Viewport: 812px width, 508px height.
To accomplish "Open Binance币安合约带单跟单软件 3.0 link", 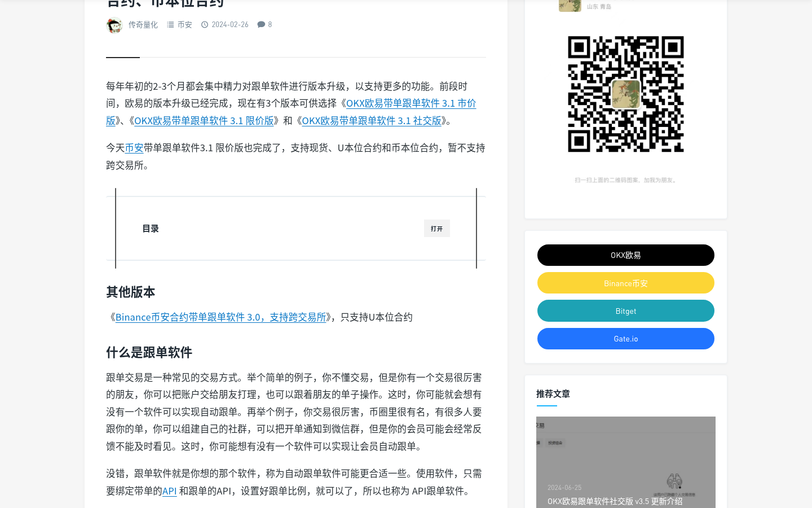I will (221, 317).
